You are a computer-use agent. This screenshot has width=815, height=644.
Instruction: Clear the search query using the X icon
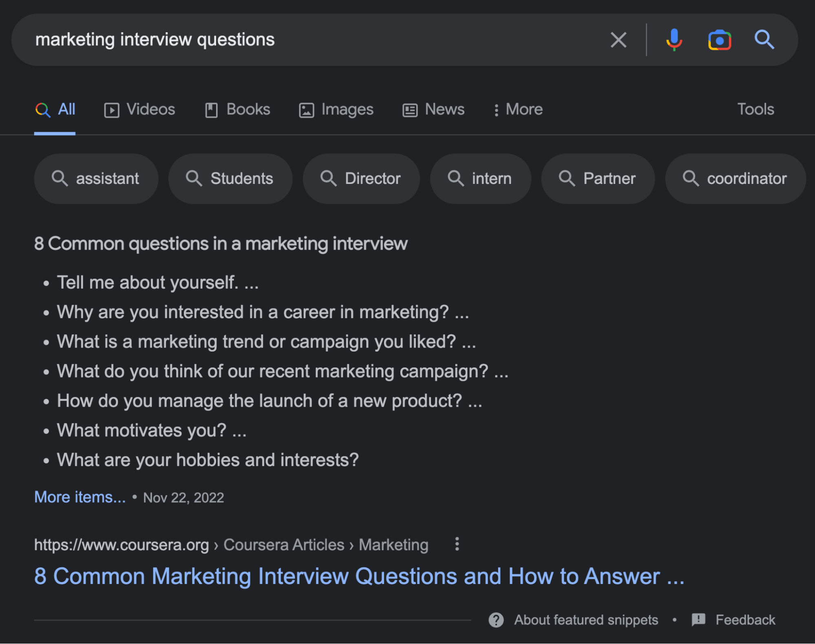tap(618, 40)
